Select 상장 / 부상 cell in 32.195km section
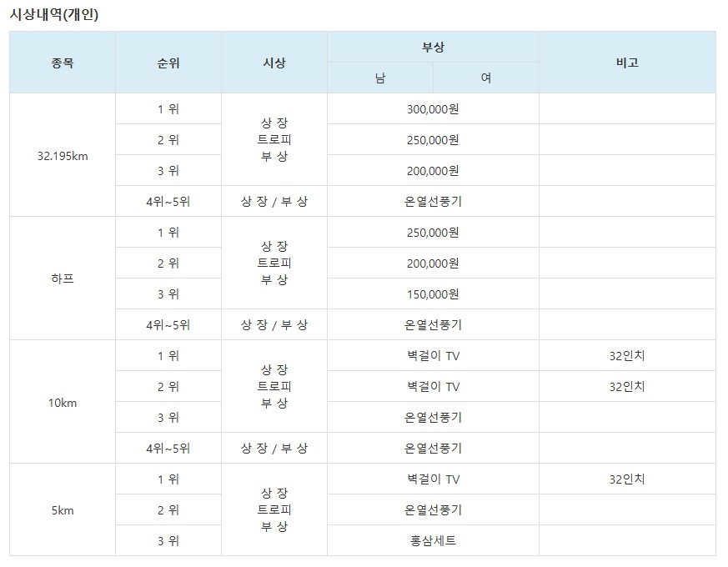This screenshot has height=567, width=728. [x=274, y=202]
